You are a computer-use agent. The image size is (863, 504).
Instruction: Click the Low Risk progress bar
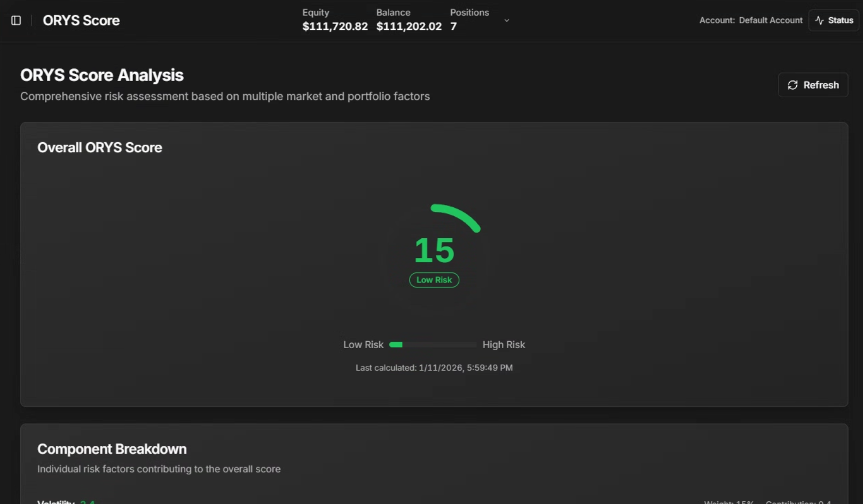[x=433, y=344]
